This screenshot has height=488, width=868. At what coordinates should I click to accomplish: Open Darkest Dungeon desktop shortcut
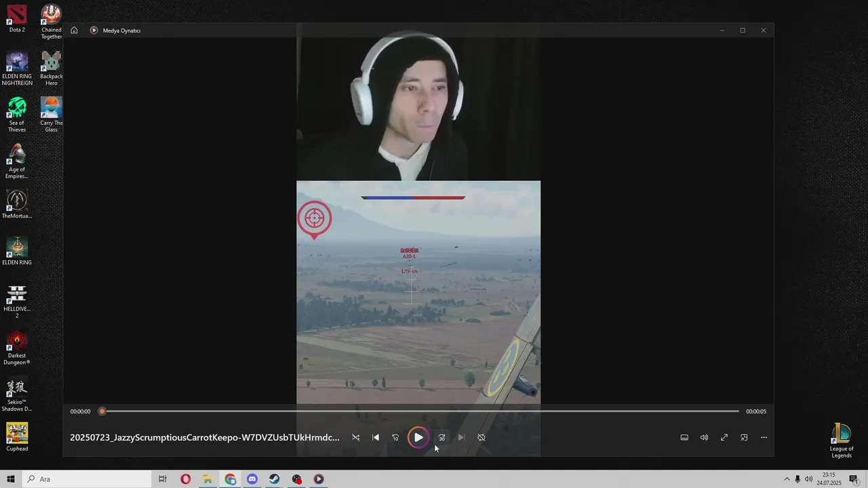(17, 348)
